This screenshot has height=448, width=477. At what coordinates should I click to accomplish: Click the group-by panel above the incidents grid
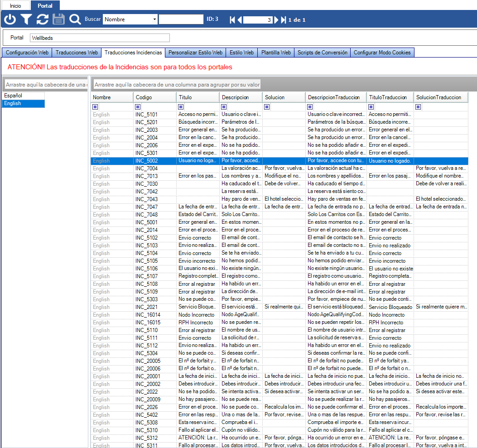(283, 84)
